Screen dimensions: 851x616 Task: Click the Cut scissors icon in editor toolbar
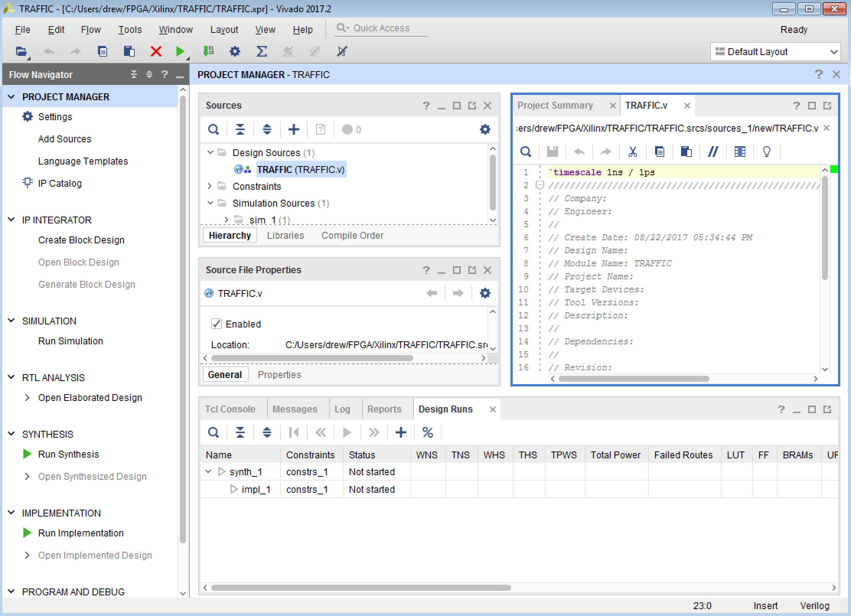pos(633,152)
